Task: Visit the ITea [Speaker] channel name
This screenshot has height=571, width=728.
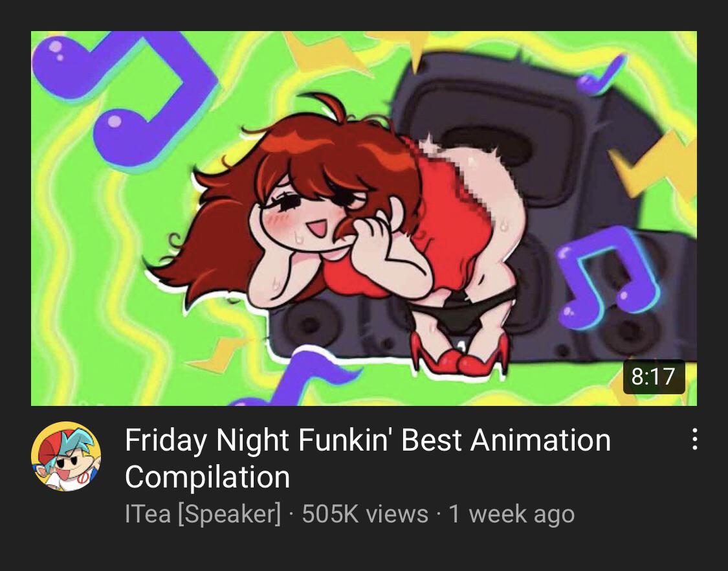Action: pyautogui.click(x=203, y=514)
